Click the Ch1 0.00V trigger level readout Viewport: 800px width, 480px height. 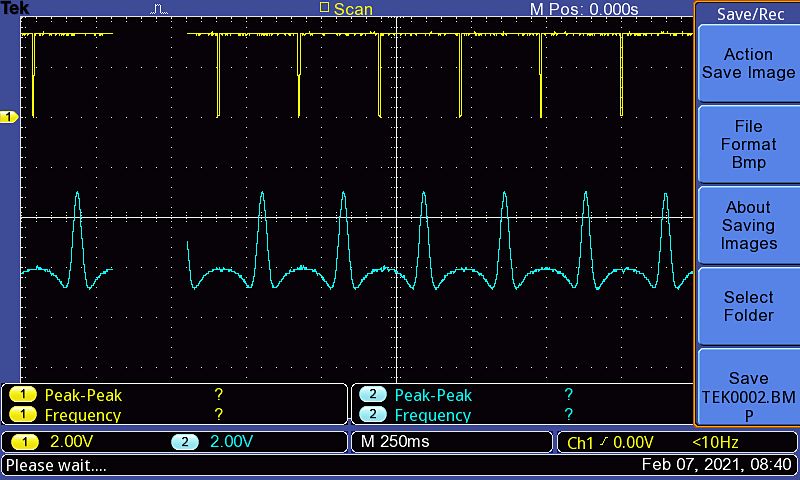[x=610, y=442]
